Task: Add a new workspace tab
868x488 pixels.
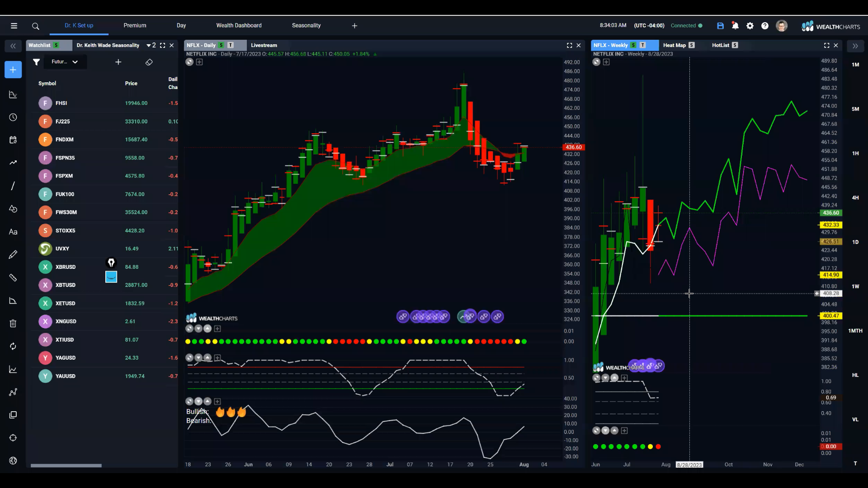Action: click(354, 26)
